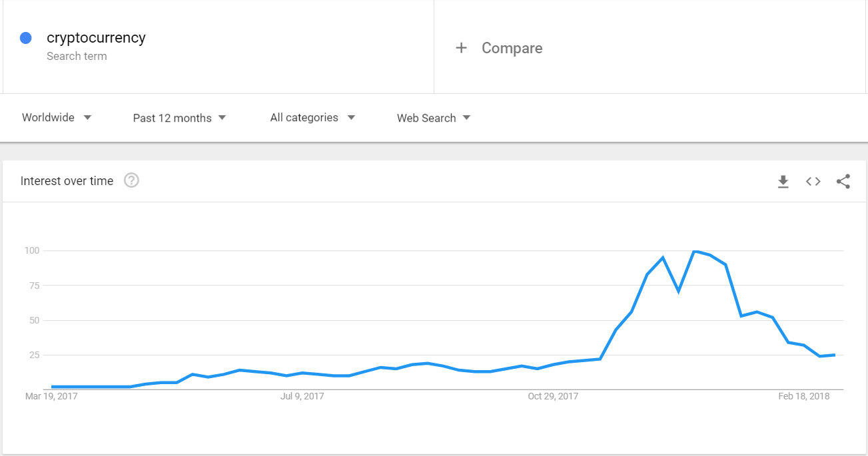Image resolution: width=868 pixels, height=456 pixels.
Task: Click the plus icon beside Compare
Action: coord(461,48)
